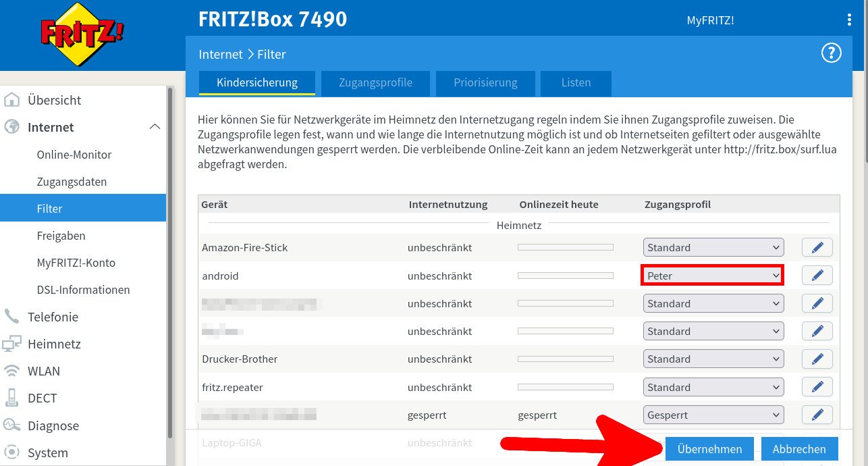Switch to the Zugangsprofile tab
Viewport: 868px width, 466px height.
point(375,83)
